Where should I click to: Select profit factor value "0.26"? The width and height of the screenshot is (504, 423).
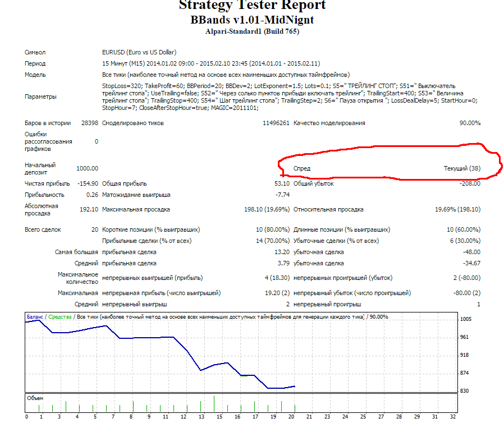click(92, 195)
